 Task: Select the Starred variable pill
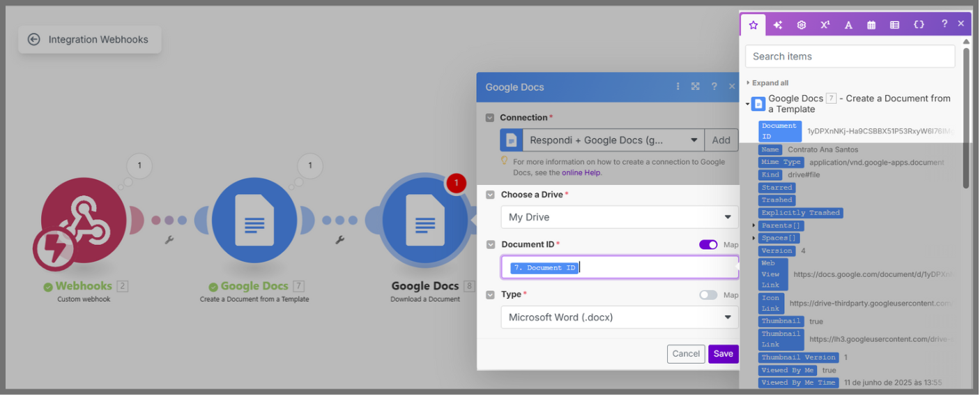pyautogui.click(x=776, y=187)
